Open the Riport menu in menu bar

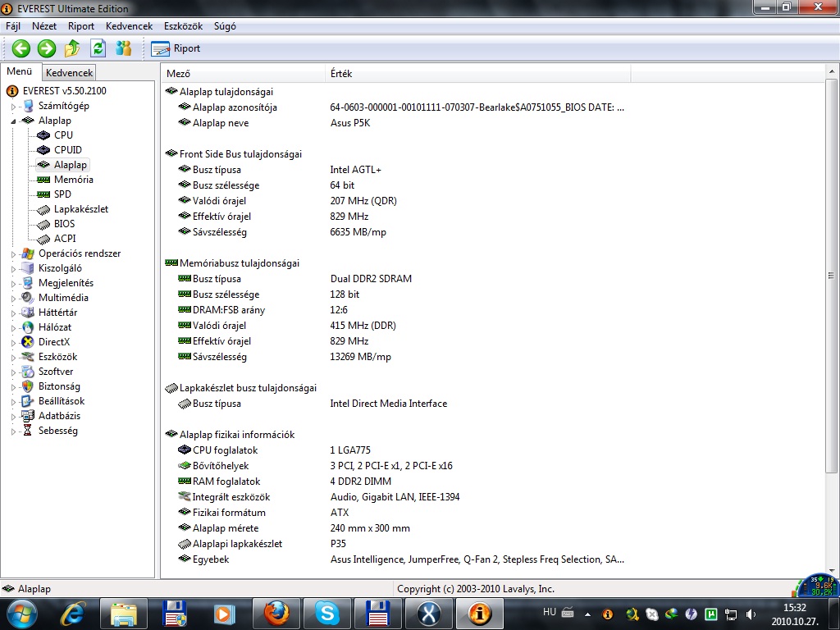pyautogui.click(x=81, y=26)
